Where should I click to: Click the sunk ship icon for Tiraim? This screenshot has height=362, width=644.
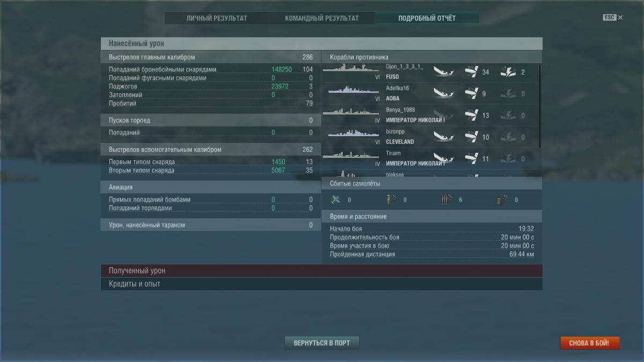(x=443, y=159)
